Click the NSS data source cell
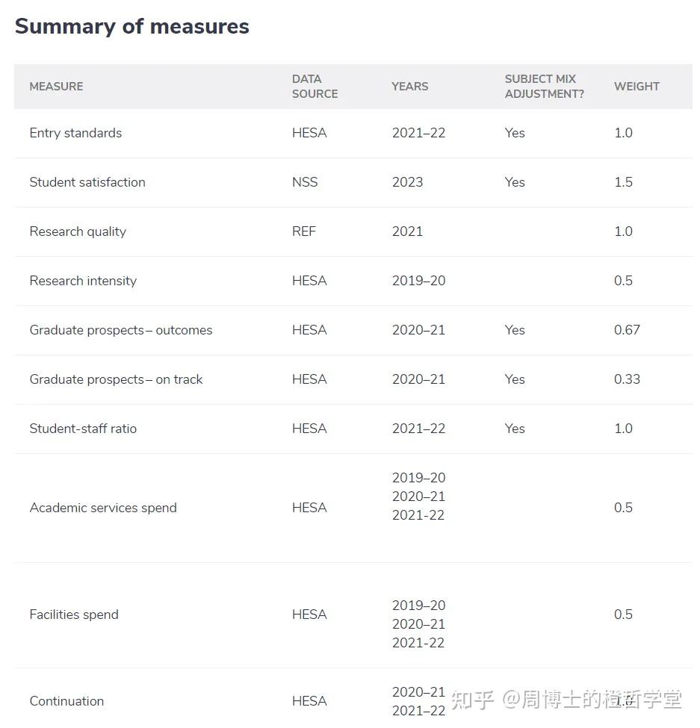Screen dimensions: 700x728 305,182
